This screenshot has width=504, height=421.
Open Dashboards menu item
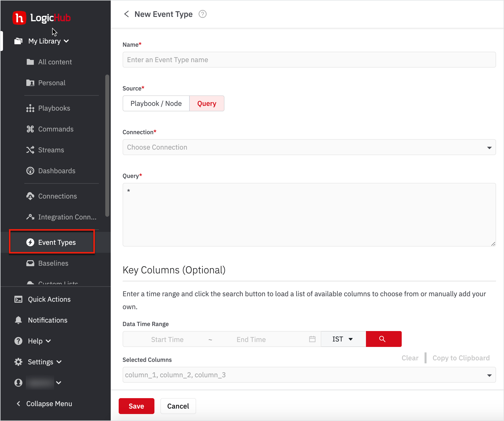(57, 171)
